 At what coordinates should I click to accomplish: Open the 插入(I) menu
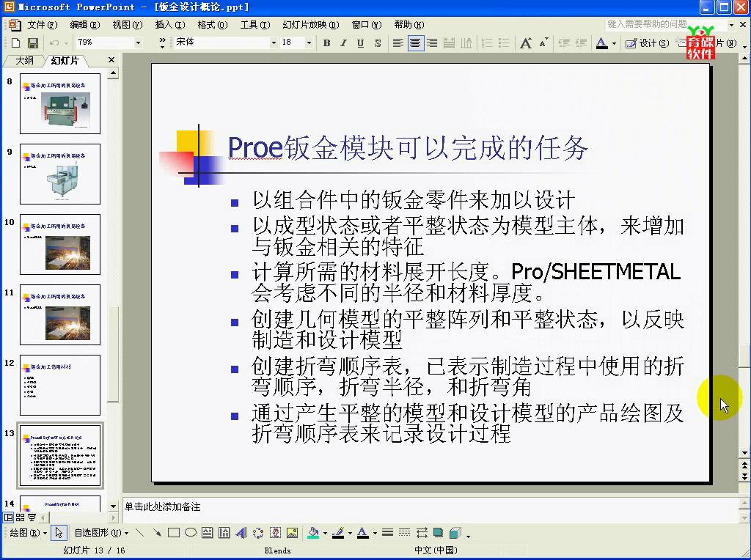[x=170, y=24]
